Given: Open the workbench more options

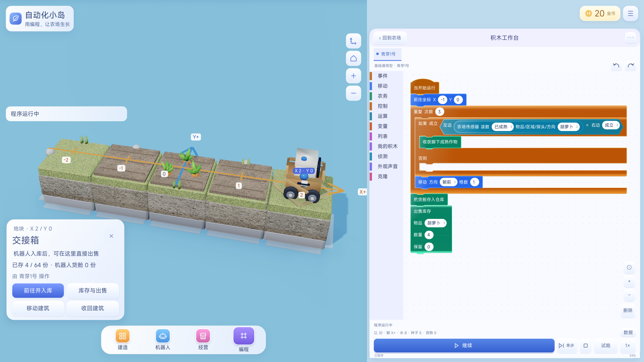Looking at the screenshot, I should (x=630, y=38).
